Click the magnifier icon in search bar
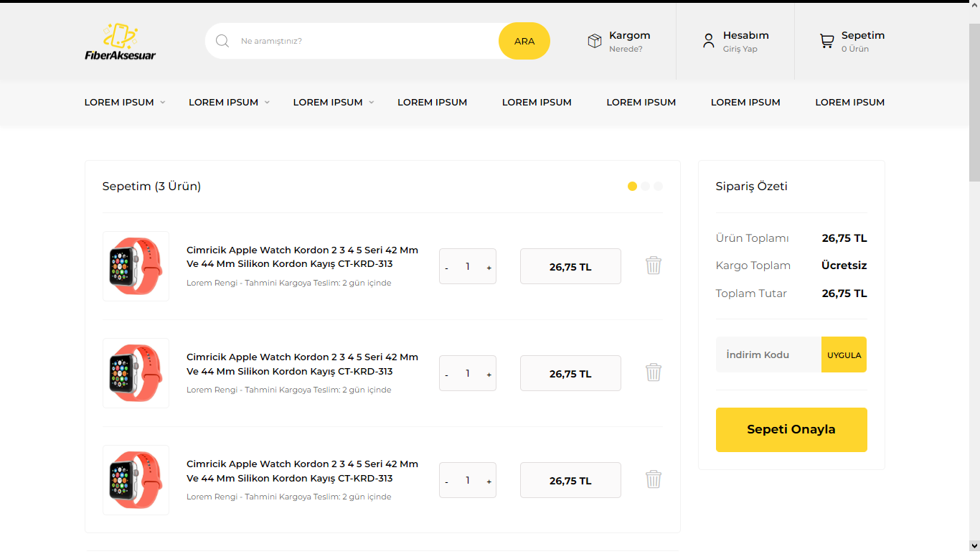 click(222, 41)
